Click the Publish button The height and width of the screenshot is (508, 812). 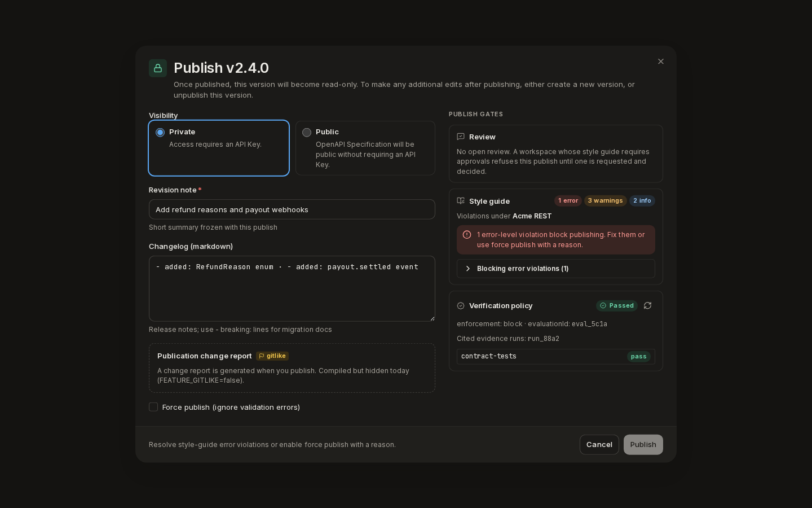(643, 445)
